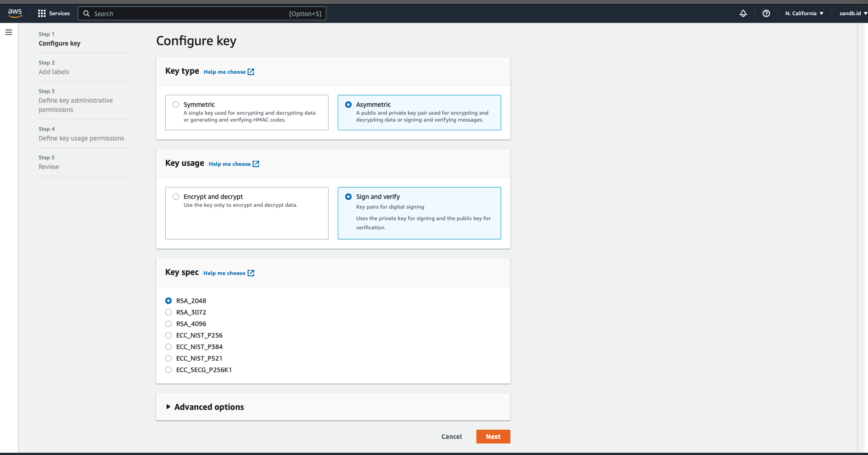The width and height of the screenshot is (868, 455).
Task: Open the sandb.id account dropdown
Action: (852, 13)
